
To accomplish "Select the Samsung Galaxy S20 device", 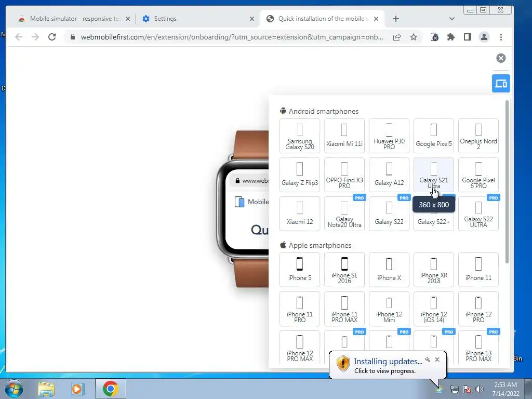I will 300,136.
